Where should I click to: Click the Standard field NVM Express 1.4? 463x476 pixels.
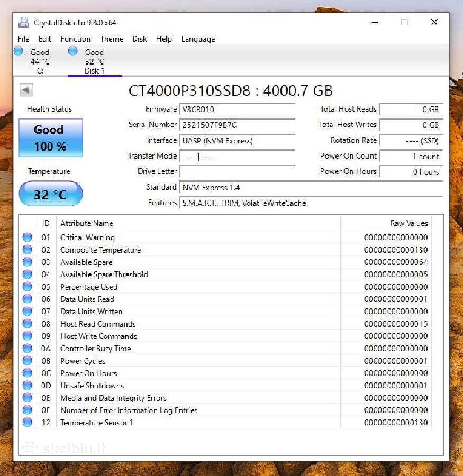click(312, 187)
